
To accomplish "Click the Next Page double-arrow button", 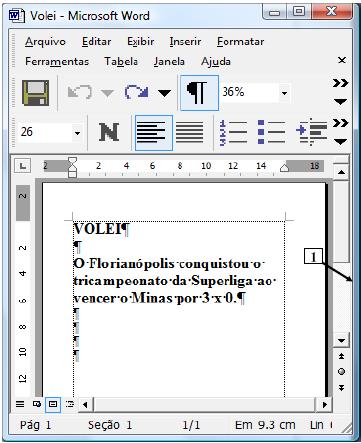I will pyautogui.click(x=341, y=388).
